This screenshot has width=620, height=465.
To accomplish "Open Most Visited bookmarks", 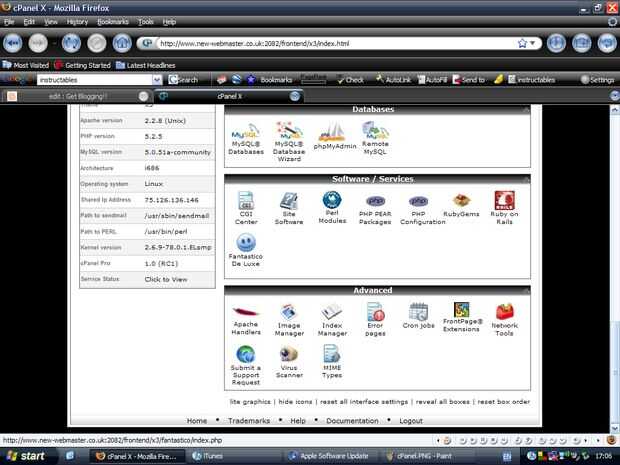I will (x=26, y=65).
